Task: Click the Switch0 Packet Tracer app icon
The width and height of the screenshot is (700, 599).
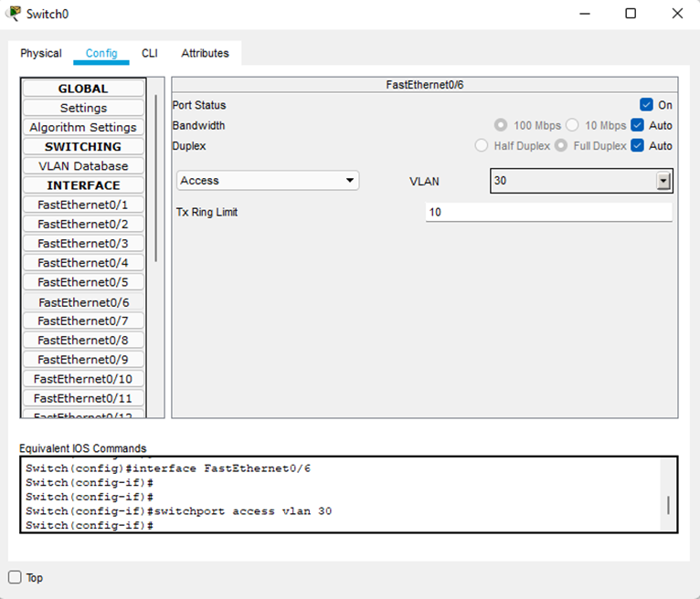Action: (14, 14)
